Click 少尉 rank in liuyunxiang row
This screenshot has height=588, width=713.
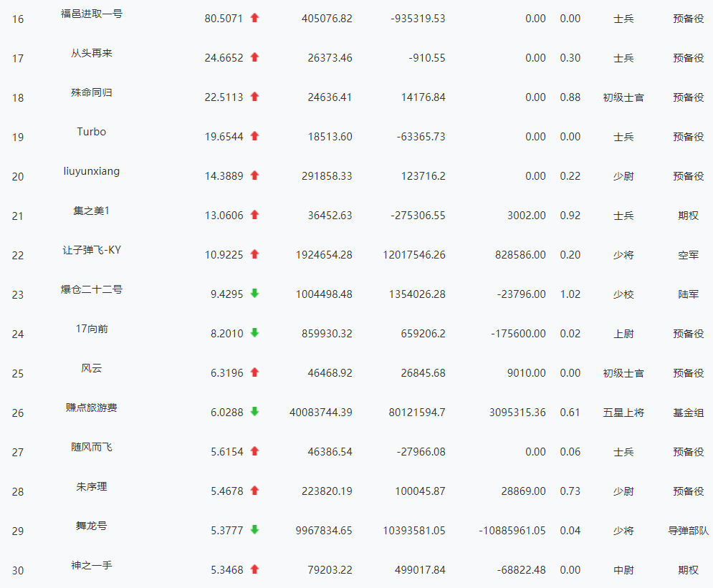(623, 176)
